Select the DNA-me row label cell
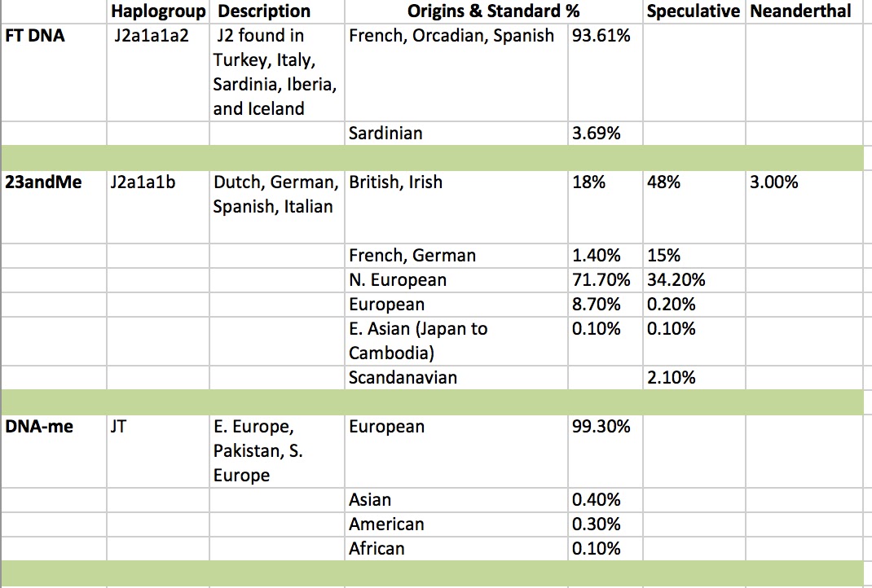The image size is (872, 588). pos(38,427)
